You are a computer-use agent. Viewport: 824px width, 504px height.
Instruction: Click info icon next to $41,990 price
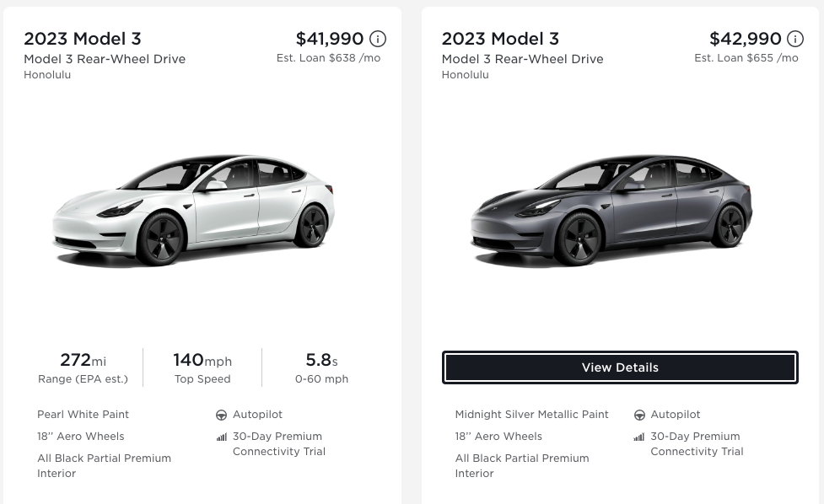point(378,39)
